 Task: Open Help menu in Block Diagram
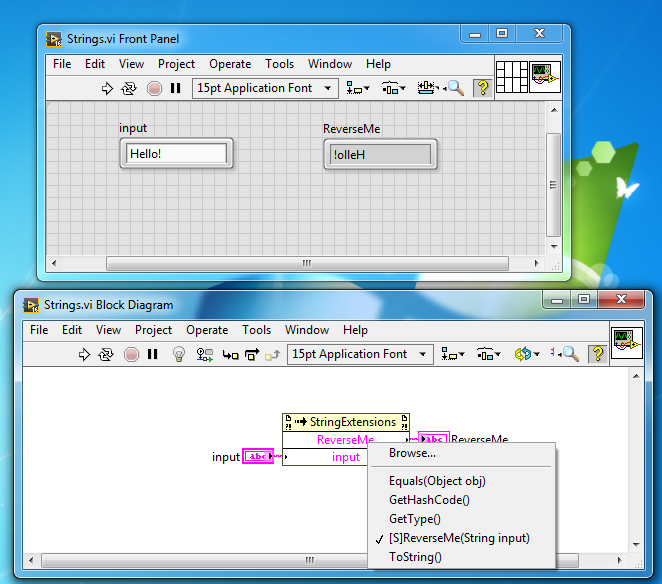tap(355, 330)
